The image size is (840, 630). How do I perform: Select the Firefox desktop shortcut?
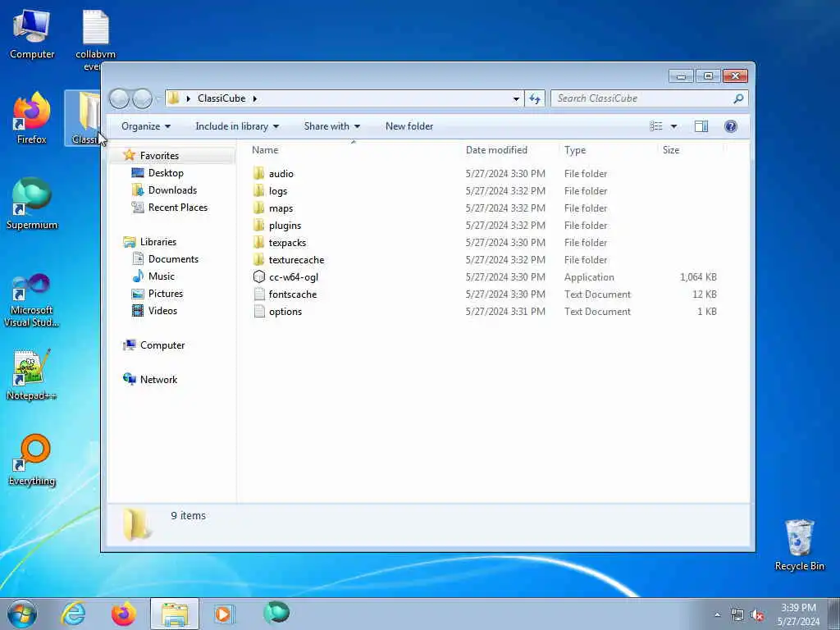pyautogui.click(x=32, y=118)
